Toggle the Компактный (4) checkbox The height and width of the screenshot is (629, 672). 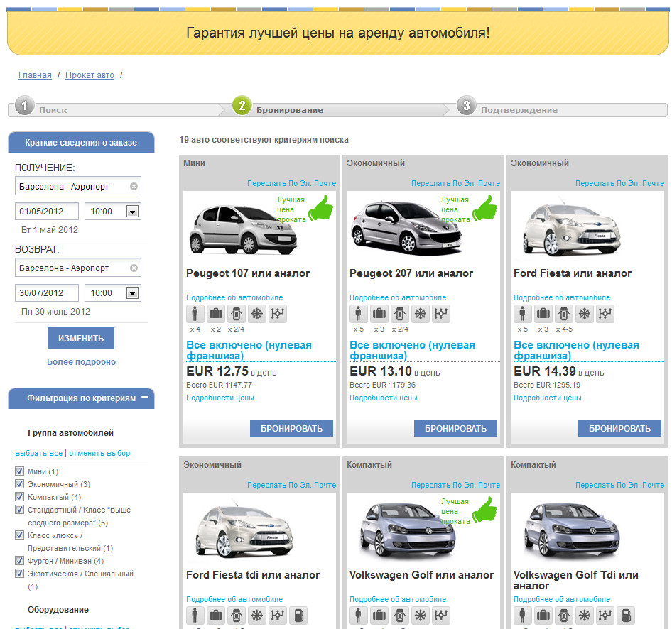click(19, 497)
